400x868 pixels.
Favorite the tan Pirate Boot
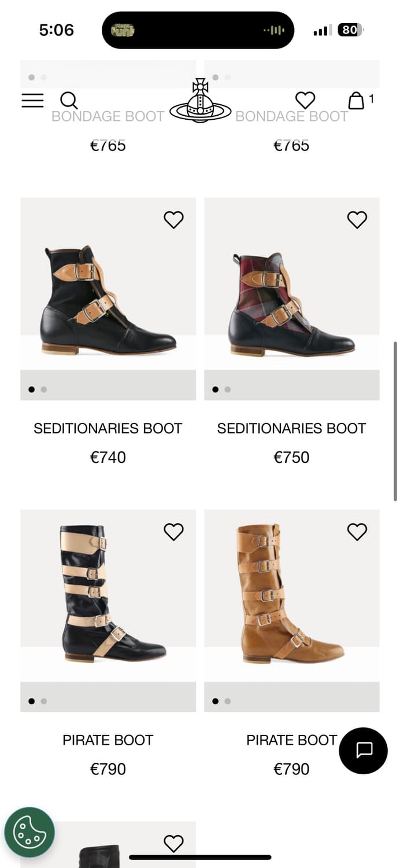tap(357, 532)
